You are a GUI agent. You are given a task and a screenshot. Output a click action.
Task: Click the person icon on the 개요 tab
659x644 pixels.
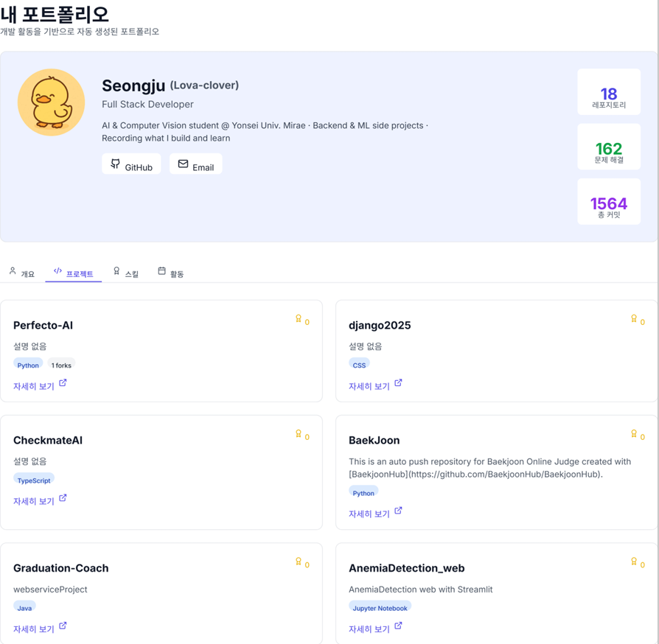point(11,271)
